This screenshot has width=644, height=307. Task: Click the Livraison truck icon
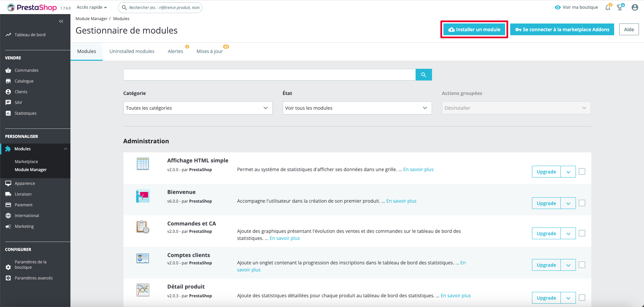point(8,194)
